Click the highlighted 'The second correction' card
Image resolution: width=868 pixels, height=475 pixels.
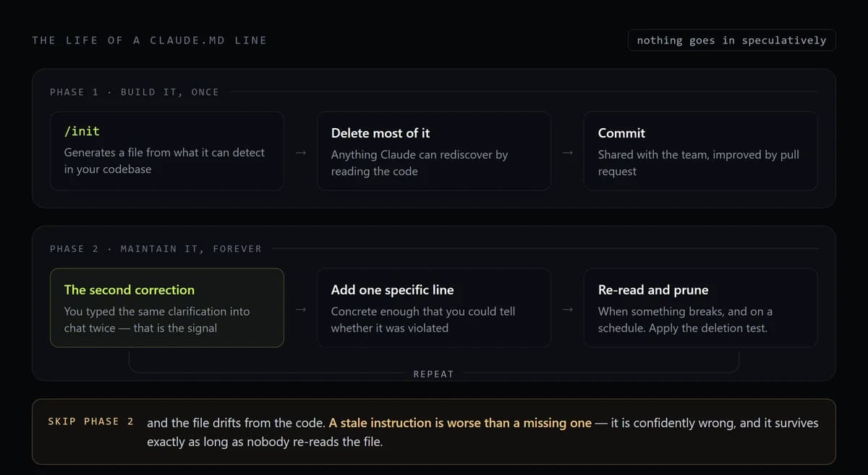167,308
